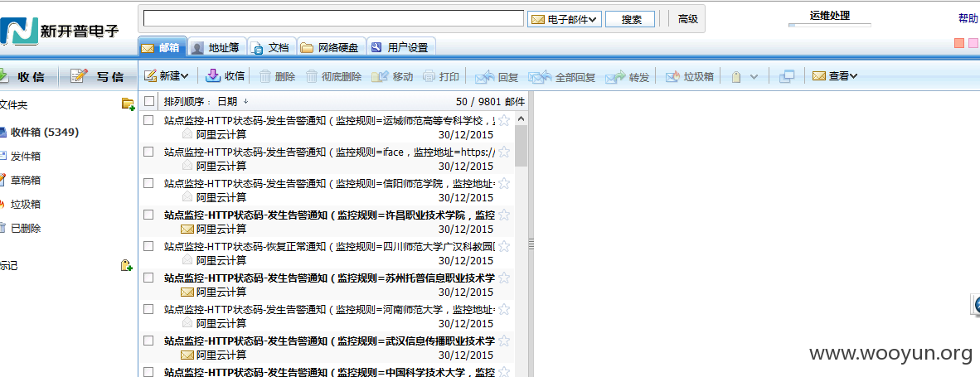The image size is (980, 377).
Task: Click unread envelope icon for 许昌职业技术学院 email
Action: [x=187, y=229]
